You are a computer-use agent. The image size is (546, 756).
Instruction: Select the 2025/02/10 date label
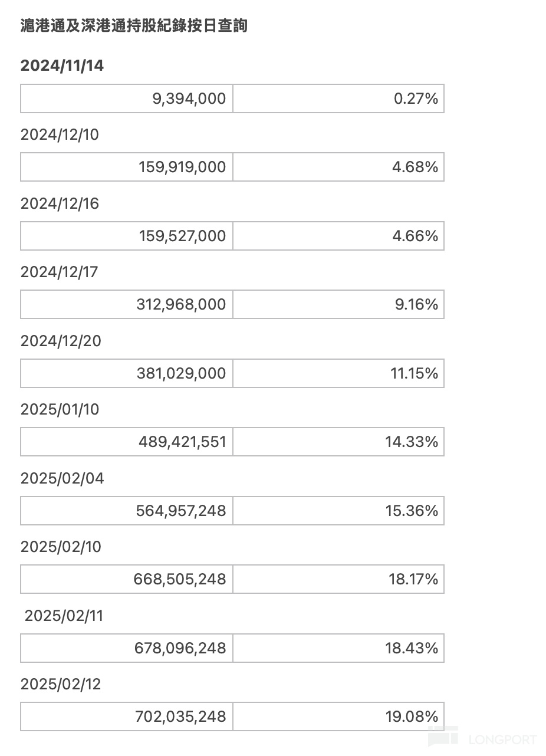[x=61, y=547]
